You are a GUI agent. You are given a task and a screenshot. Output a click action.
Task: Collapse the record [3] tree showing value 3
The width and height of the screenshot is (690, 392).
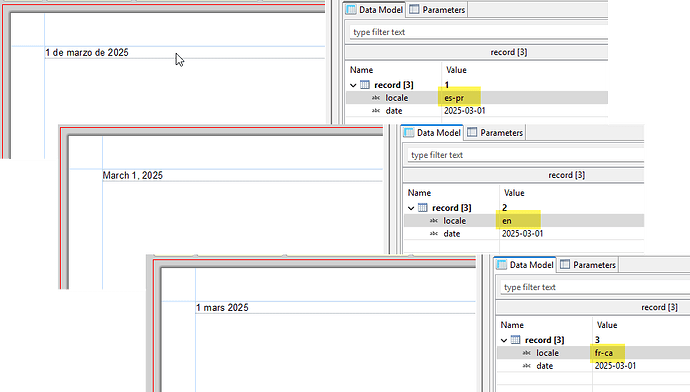click(x=504, y=340)
